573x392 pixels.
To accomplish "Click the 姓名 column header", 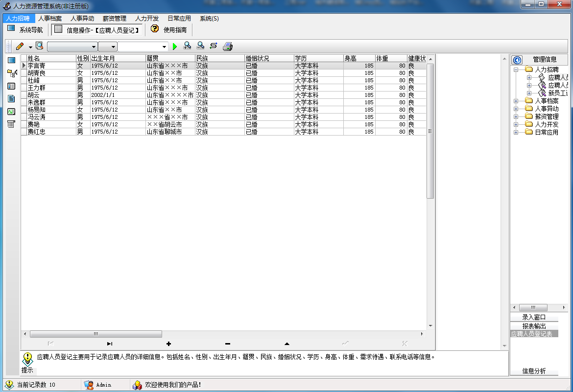I will coord(51,58).
